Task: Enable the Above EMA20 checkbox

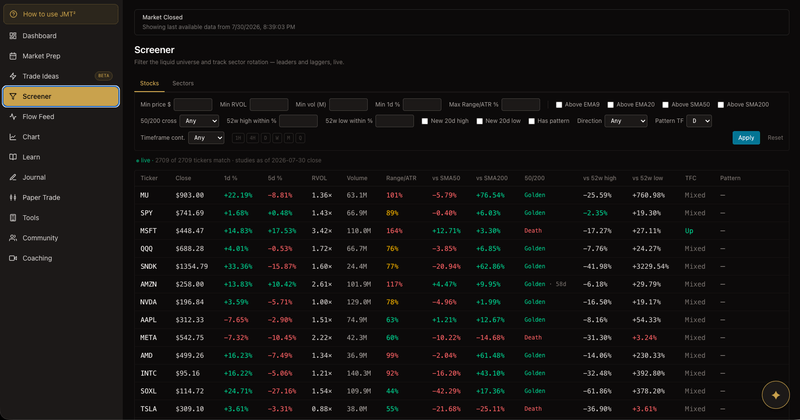Action: tap(610, 105)
